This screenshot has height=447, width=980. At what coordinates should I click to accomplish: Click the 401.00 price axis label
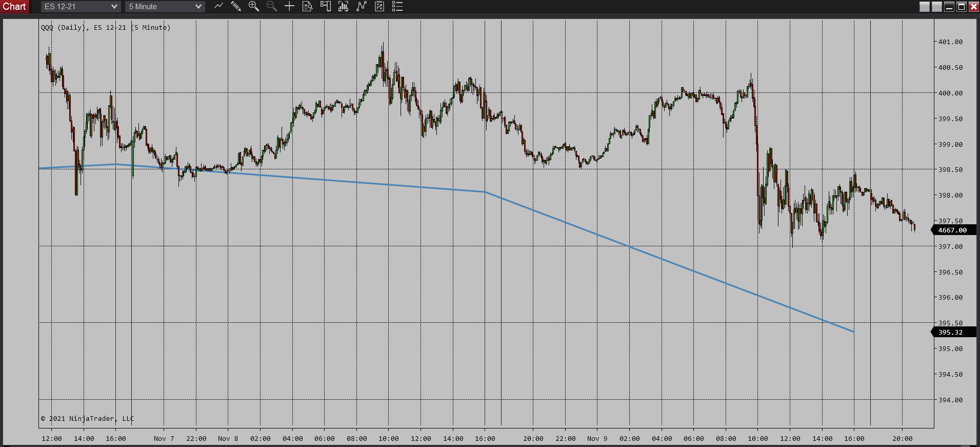click(x=950, y=42)
